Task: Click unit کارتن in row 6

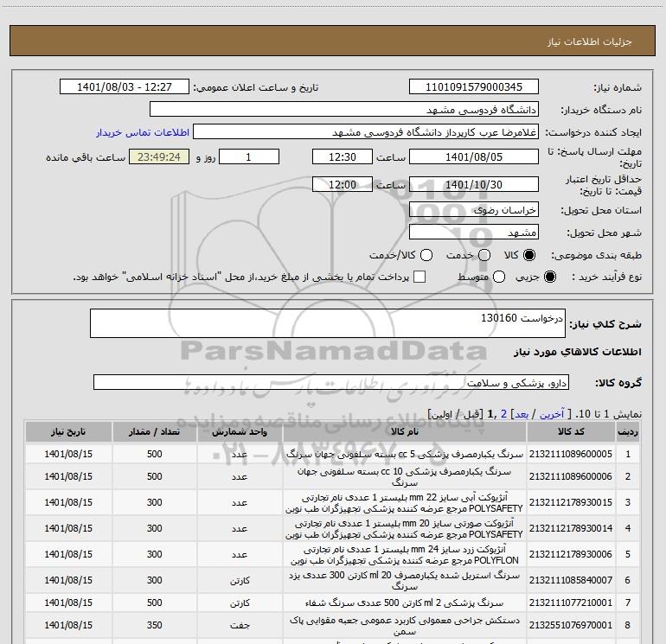Action: pos(240,580)
